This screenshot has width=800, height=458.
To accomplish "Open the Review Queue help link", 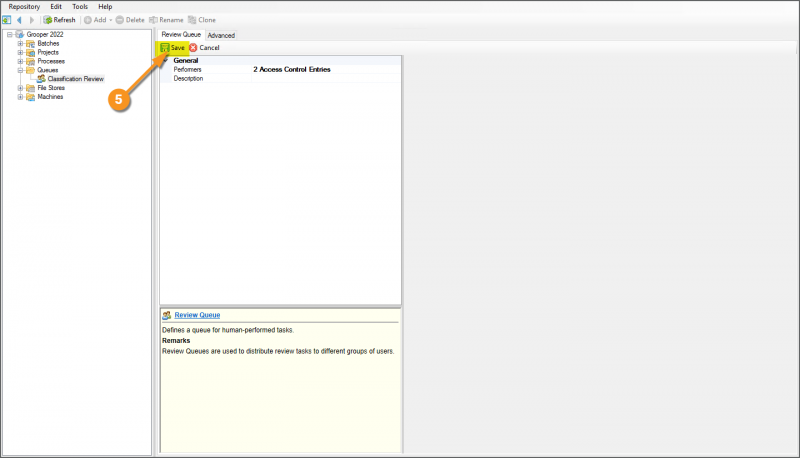I will point(197,315).
